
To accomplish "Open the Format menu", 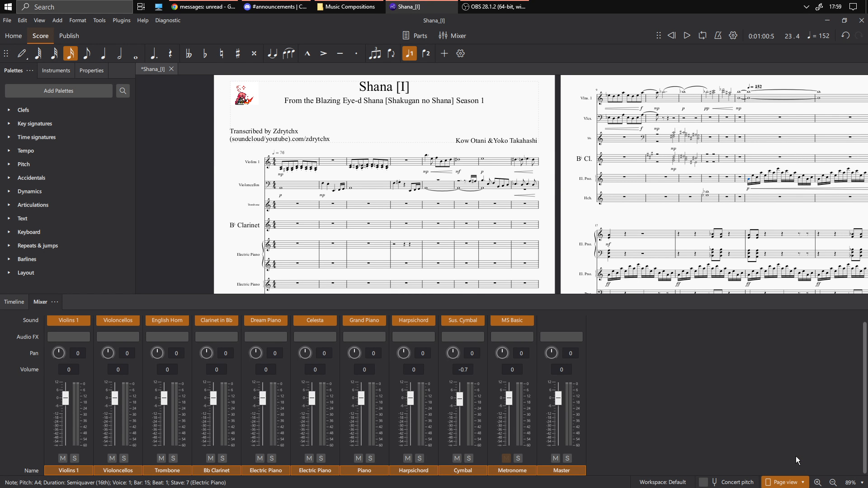I will coord(78,20).
